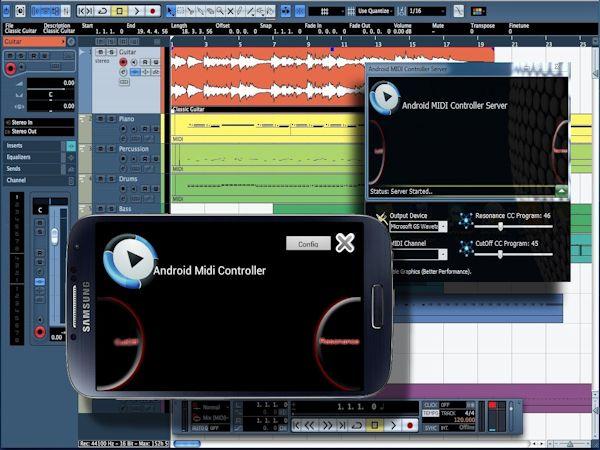Open the Snap type grid dropdown
Viewport: 600px width, 450px height.
pos(326,11)
